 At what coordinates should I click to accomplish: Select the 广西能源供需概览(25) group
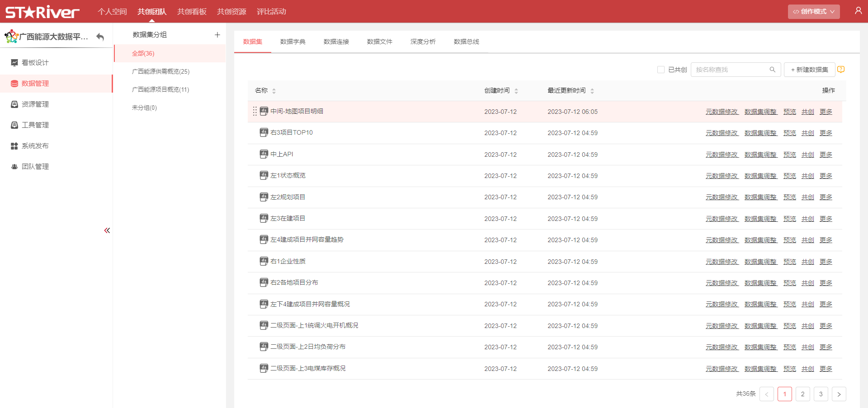(160, 71)
